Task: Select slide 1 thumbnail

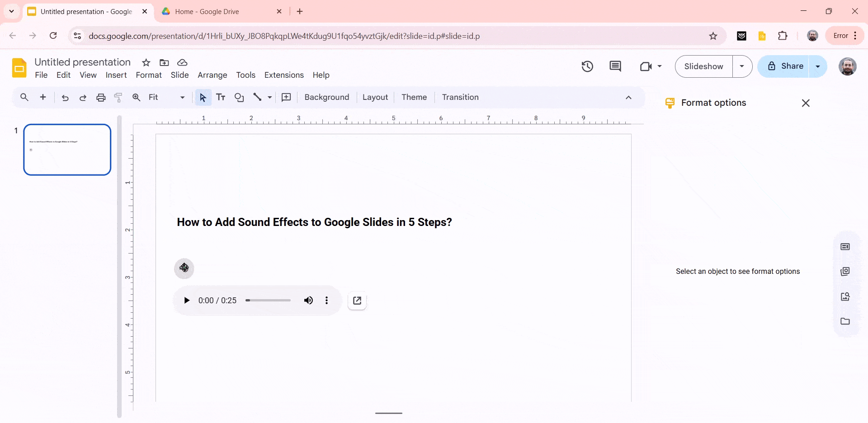Action: (66, 150)
